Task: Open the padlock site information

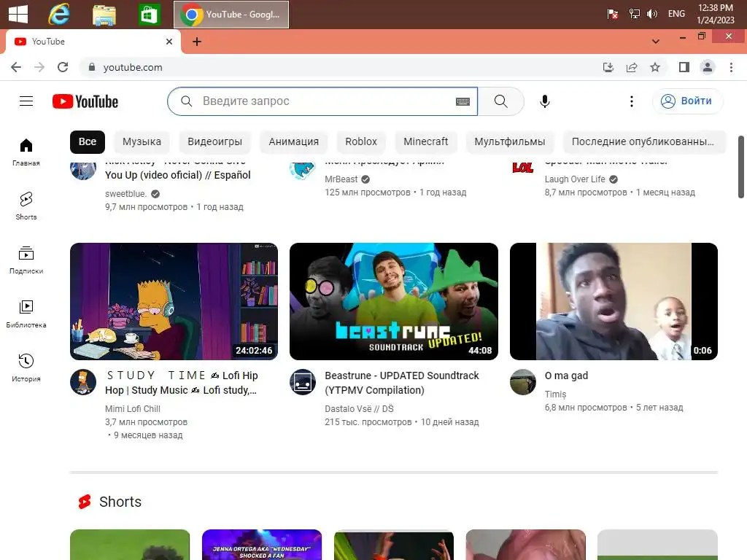Action: 92,67
